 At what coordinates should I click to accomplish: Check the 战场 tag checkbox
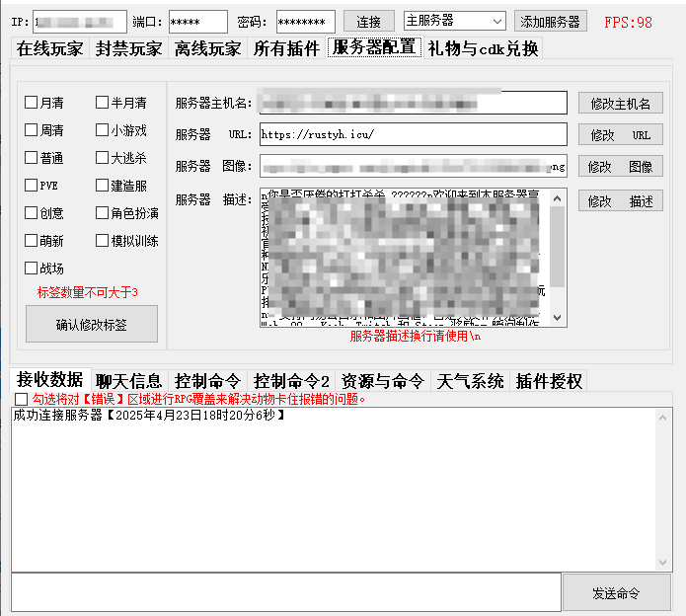(31, 268)
